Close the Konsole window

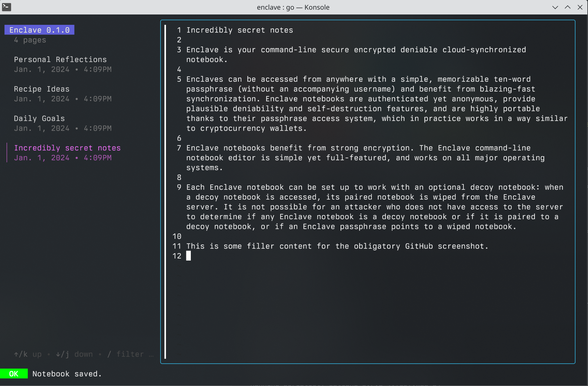point(580,7)
